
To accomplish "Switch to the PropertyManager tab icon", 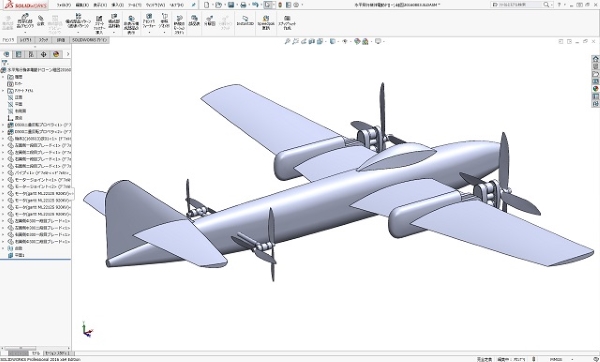I will point(18,54).
